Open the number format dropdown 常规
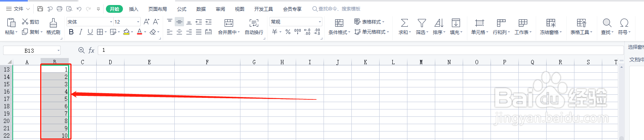Image resolution: width=644 pixels, height=140 pixels. click(320, 22)
